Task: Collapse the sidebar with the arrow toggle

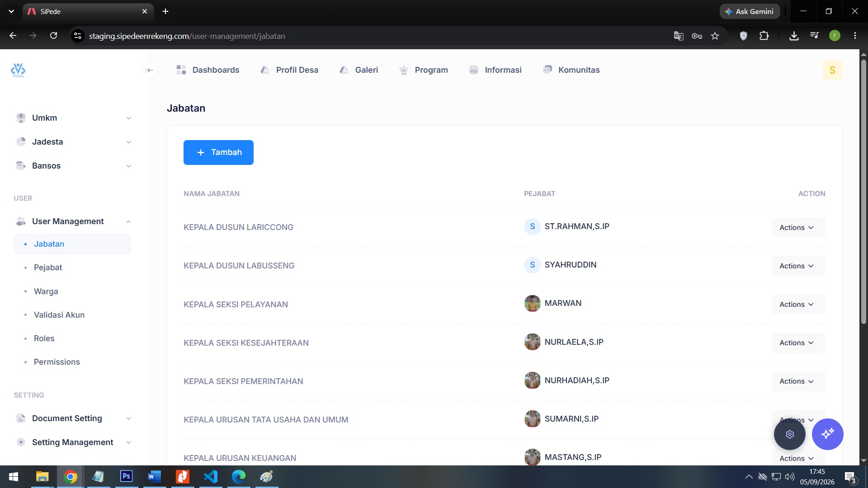Action: [x=150, y=70]
